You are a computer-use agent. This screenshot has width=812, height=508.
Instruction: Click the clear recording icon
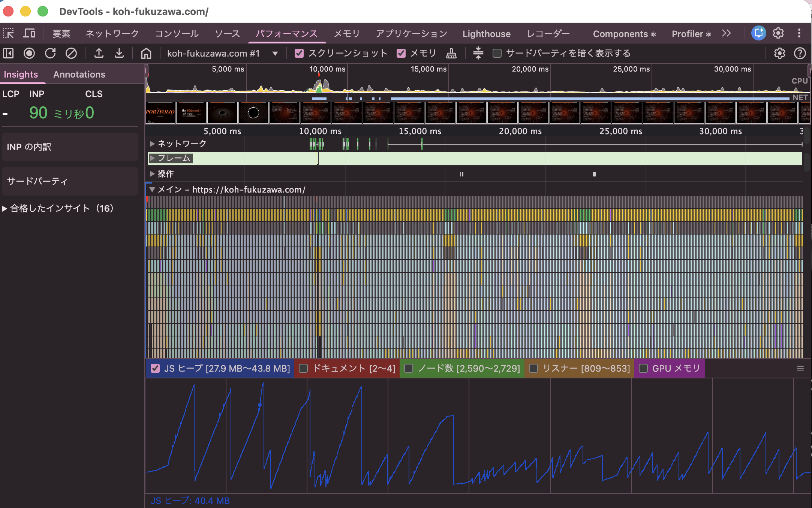71,54
